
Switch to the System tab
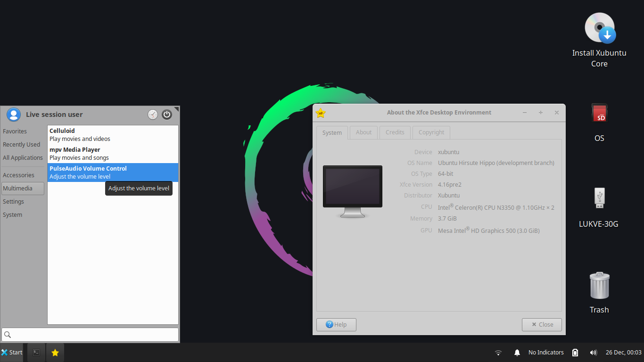[x=332, y=132]
